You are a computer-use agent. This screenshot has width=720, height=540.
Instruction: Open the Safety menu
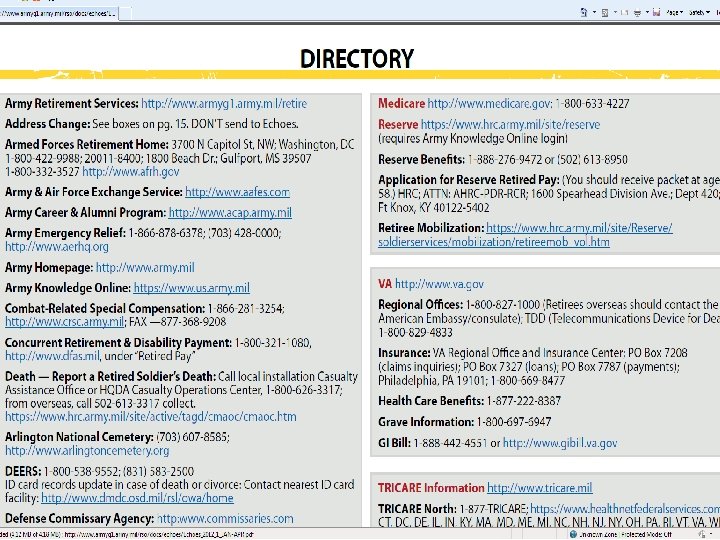(x=699, y=12)
